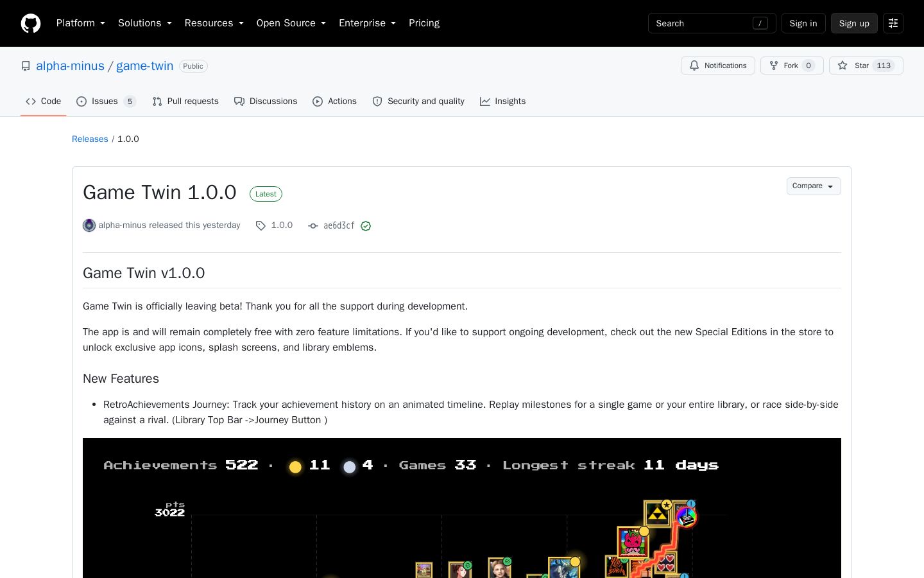Go to the Pricing page
Viewport: 924px width, 578px height.
click(x=424, y=23)
